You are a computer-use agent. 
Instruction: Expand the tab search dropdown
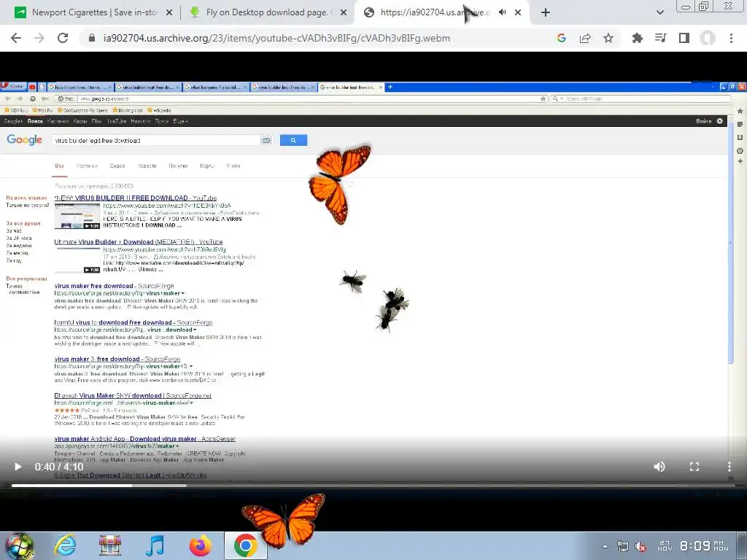pyautogui.click(x=659, y=12)
